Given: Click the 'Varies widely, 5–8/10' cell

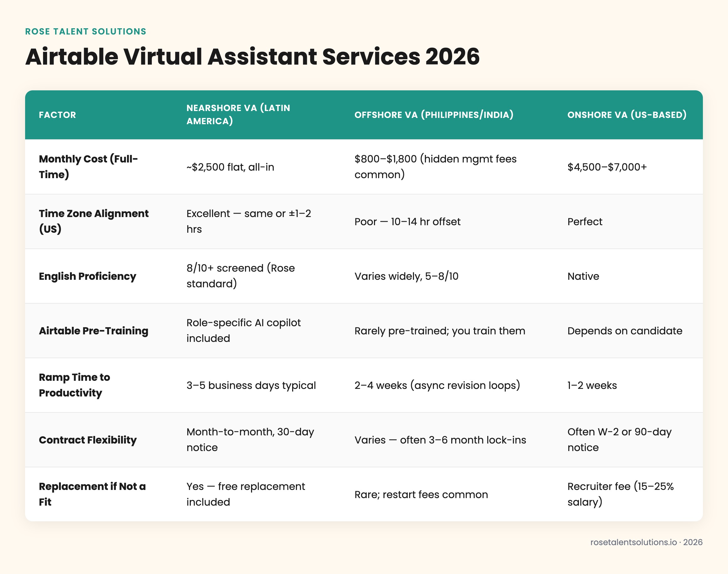Looking at the screenshot, I should tap(407, 276).
